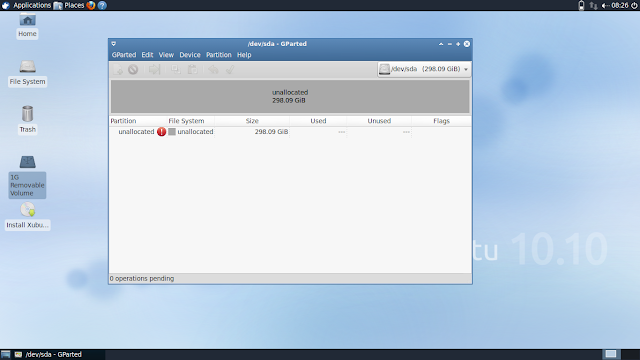The width and height of the screenshot is (640, 360).
Task: Shade the GParted window with the up-arrow button
Action: click(x=441, y=44)
